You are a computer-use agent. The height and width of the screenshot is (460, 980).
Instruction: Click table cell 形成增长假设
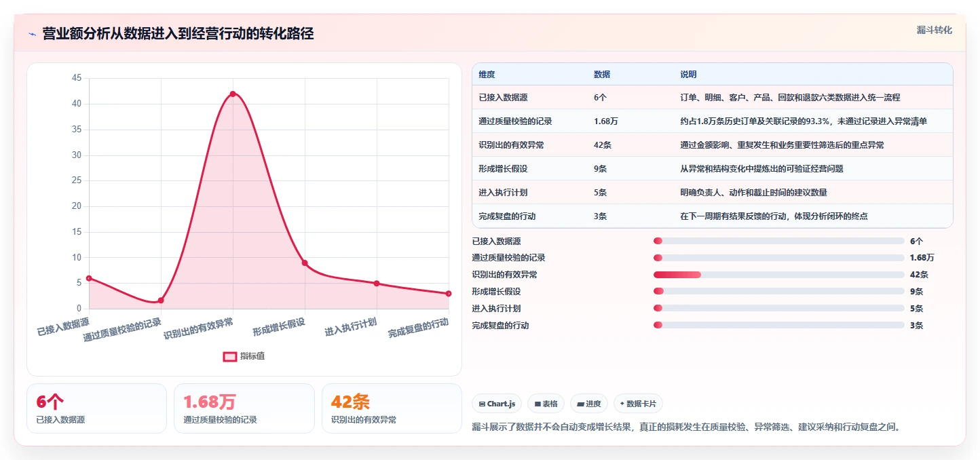pyautogui.click(x=503, y=169)
